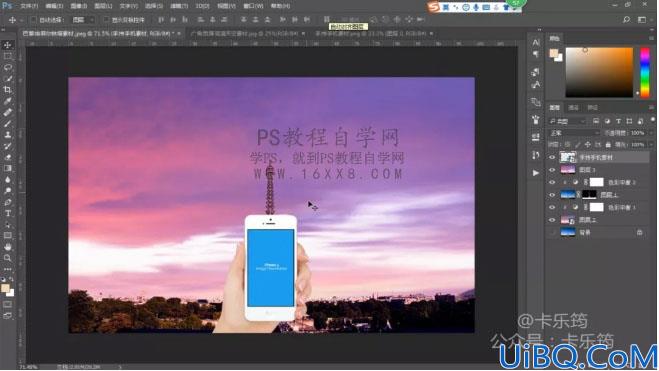659x371 pixels.
Task: Hide the 手持手机素材 layer
Action: (x=552, y=158)
